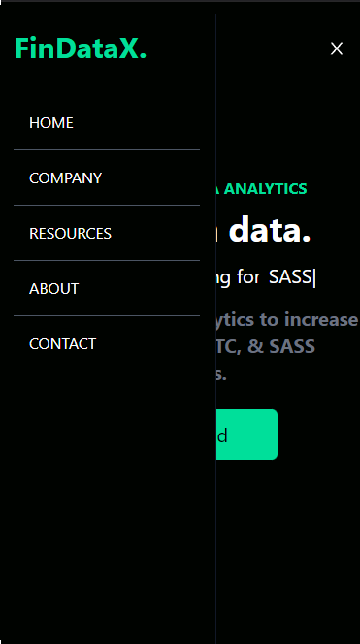
Task: Click the bold "data." headline
Action: click(270, 231)
